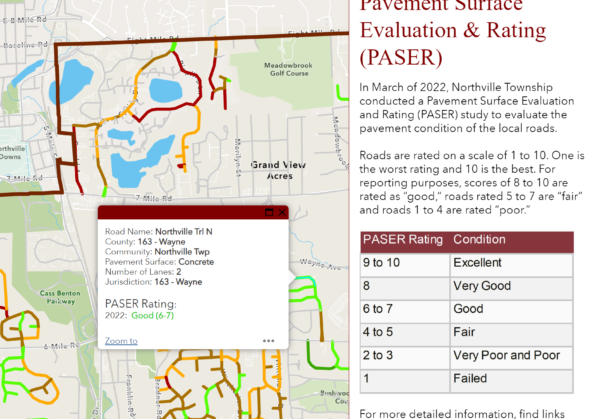Image resolution: width=600 pixels, height=419 pixels.
Task: Click the 'Wayne Ave' map label
Action: (x=320, y=264)
